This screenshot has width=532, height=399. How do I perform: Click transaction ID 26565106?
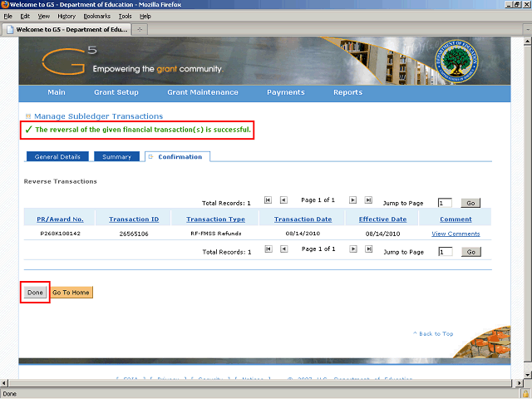134,234
